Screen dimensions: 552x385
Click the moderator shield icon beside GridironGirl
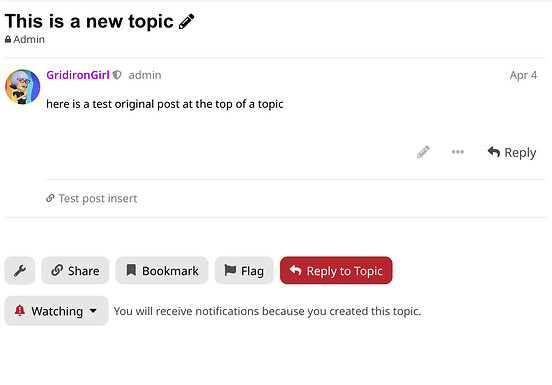coord(117,75)
